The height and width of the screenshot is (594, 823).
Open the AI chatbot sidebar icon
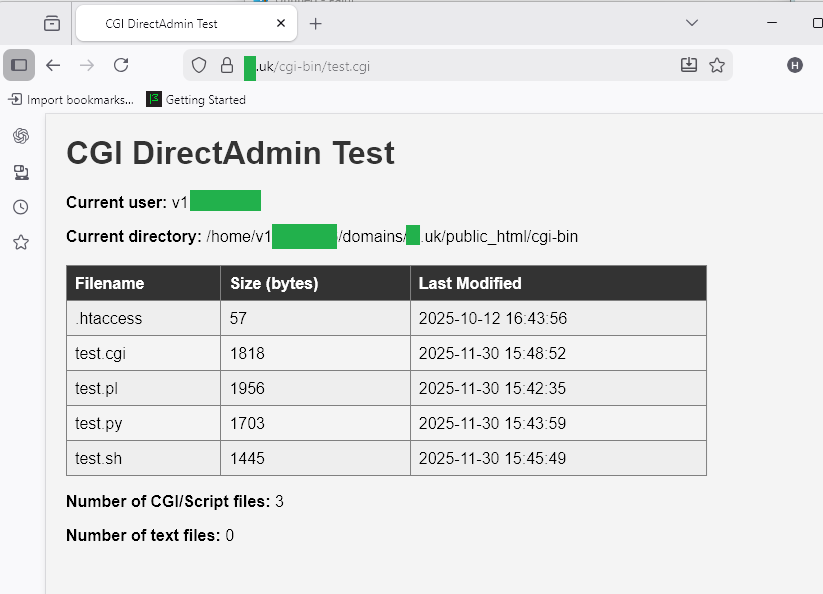click(x=21, y=136)
